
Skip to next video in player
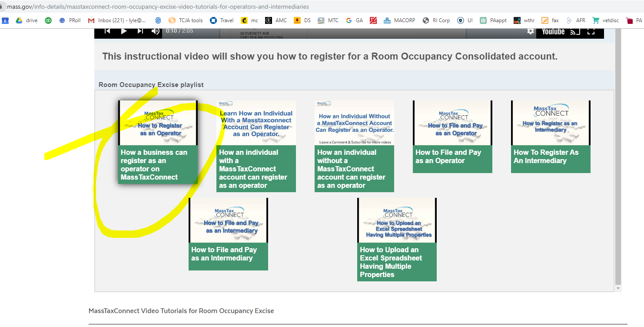click(140, 31)
